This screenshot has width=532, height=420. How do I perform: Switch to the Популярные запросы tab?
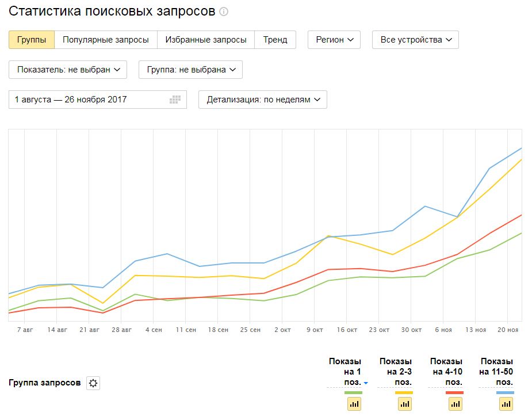click(x=106, y=40)
